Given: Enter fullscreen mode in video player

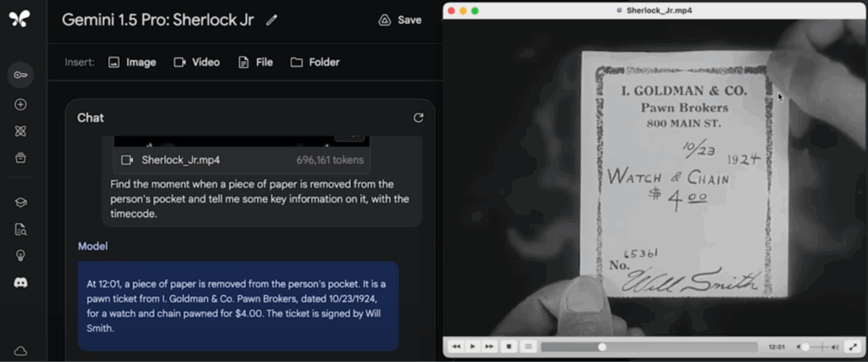Looking at the screenshot, I should (852, 347).
